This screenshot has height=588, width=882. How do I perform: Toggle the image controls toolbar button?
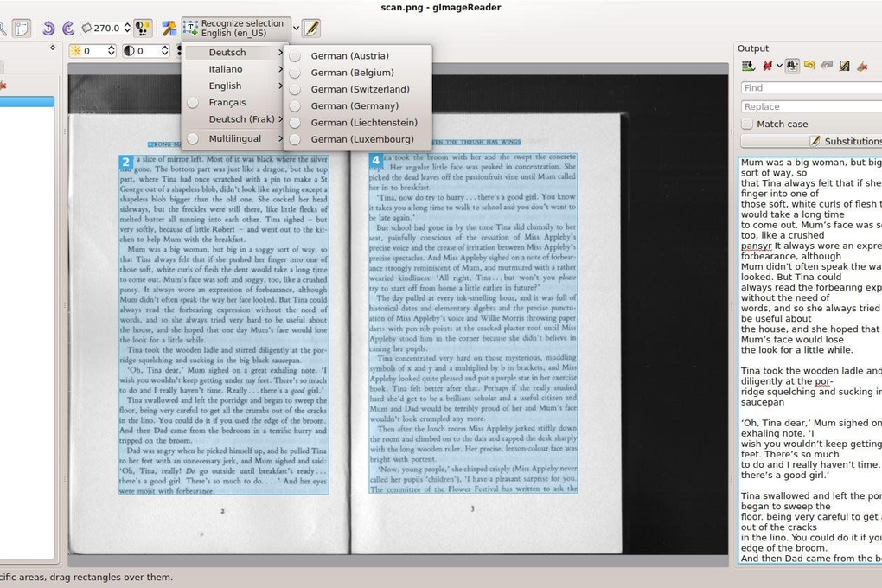pos(143,29)
